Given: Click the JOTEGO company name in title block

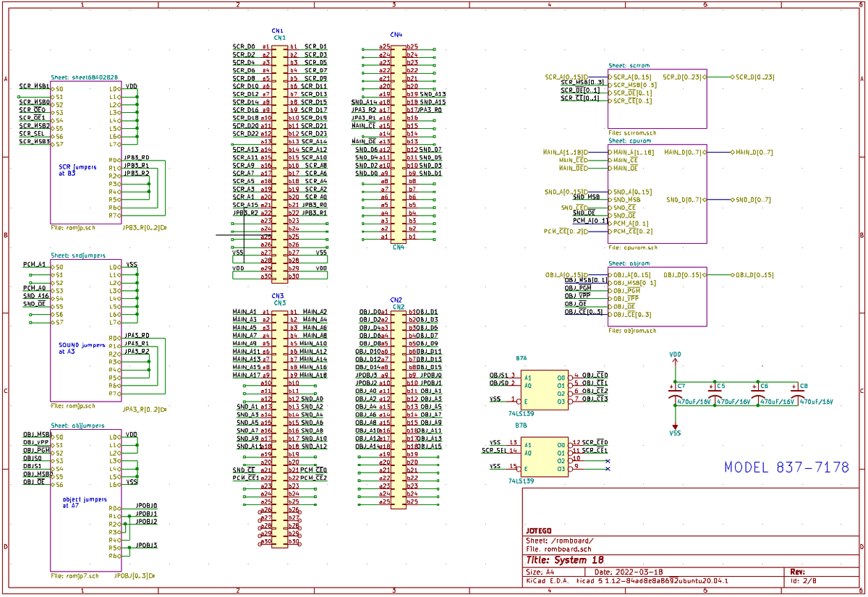Looking at the screenshot, I should 539,532.
